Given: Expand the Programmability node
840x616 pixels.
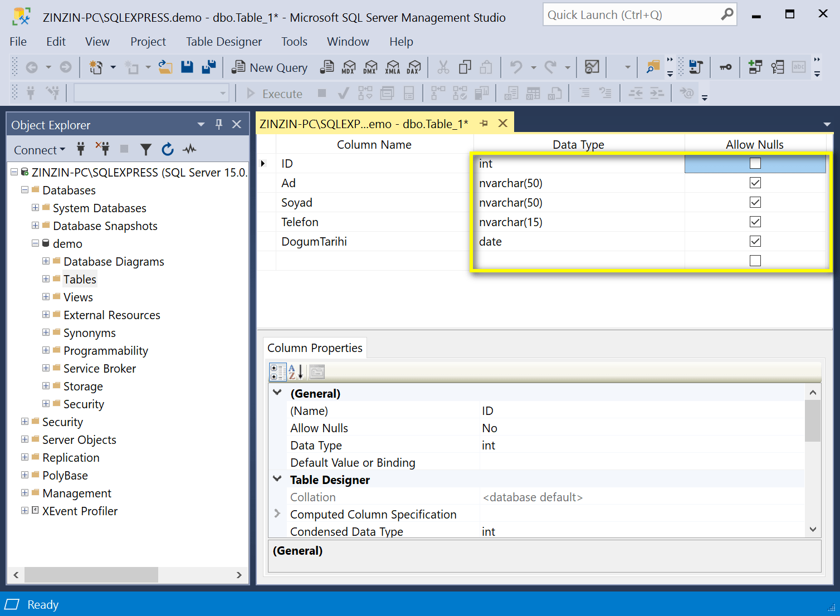Looking at the screenshot, I should [46, 350].
